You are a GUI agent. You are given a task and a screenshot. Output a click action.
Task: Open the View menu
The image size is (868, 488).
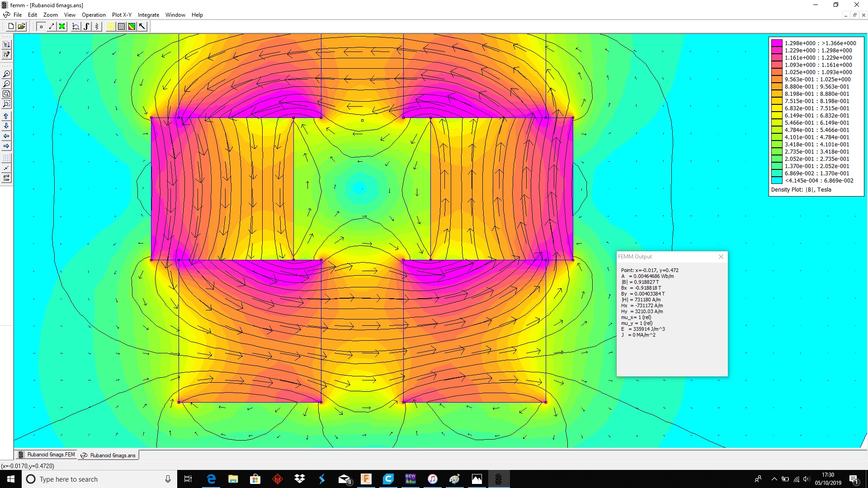tap(70, 15)
